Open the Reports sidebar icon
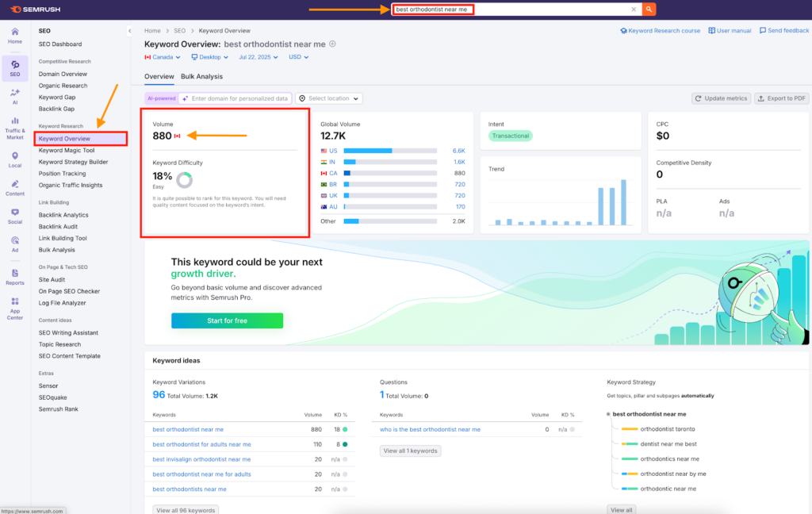This screenshot has width=812, height=514. click(x=15, y=277)
